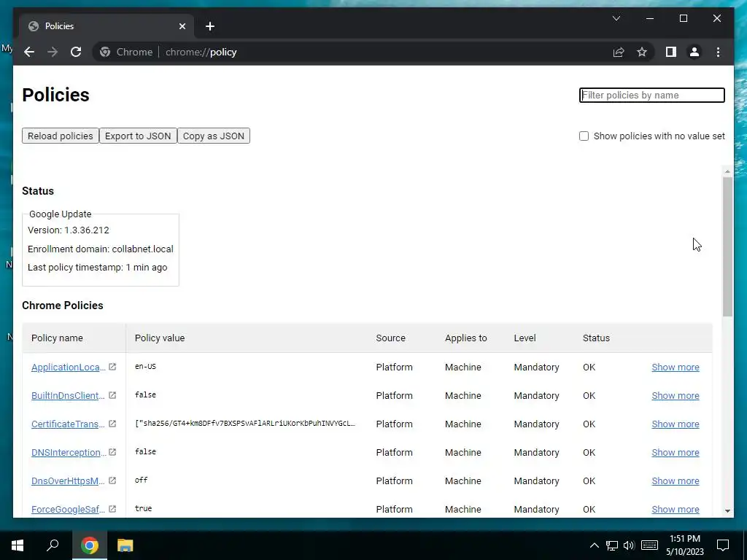Image resolution: width=747 pixels, height=560 pixels.
Task: Open external link icon for CertificateTrans policy
Action: 112,424
